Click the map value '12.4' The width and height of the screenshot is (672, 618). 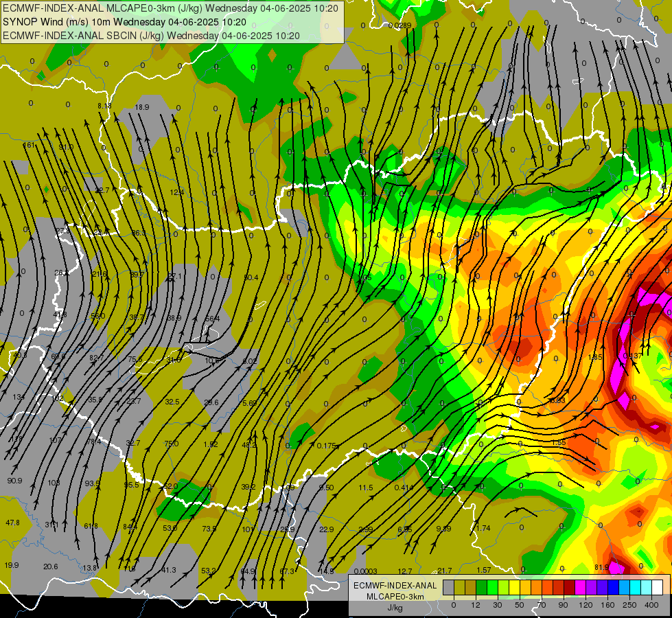(x=177, y=192)
